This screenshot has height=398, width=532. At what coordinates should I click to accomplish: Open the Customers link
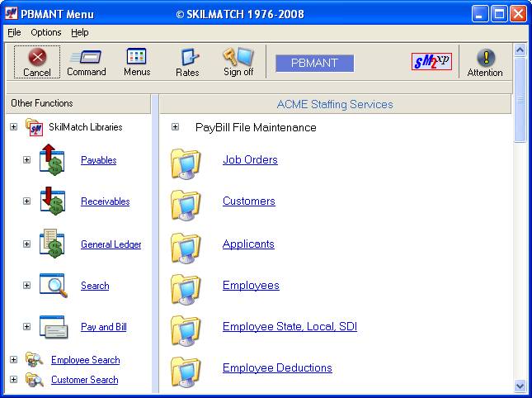click(x=249, y=201)
